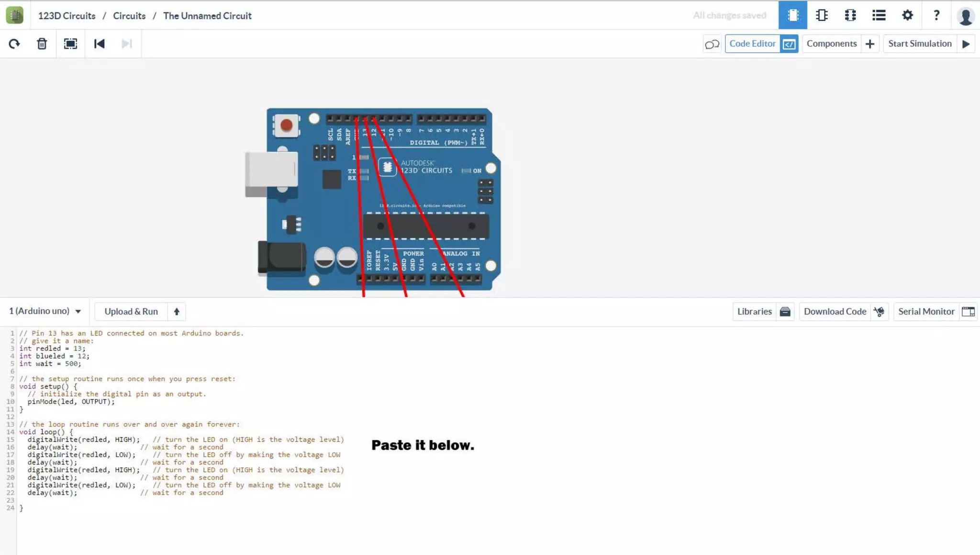Click the zoom to fit icon
Viewport: 980px width, 555px height.
tap(70, 44)
